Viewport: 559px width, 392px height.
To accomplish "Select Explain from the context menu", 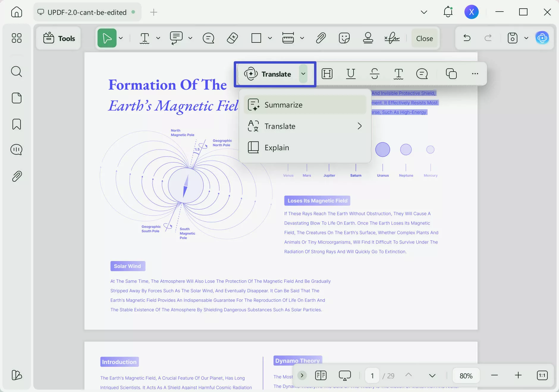I will pos(277,147).
